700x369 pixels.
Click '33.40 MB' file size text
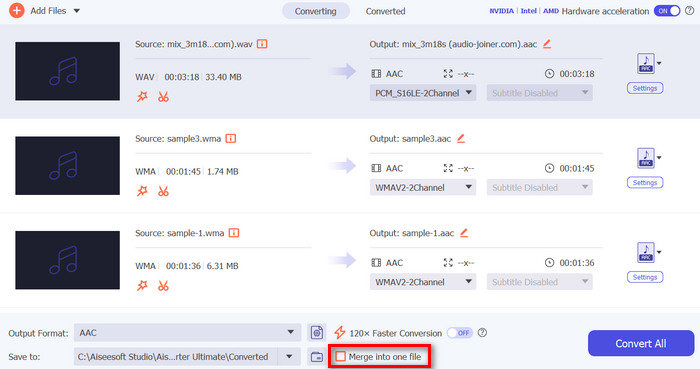(223, 77)
